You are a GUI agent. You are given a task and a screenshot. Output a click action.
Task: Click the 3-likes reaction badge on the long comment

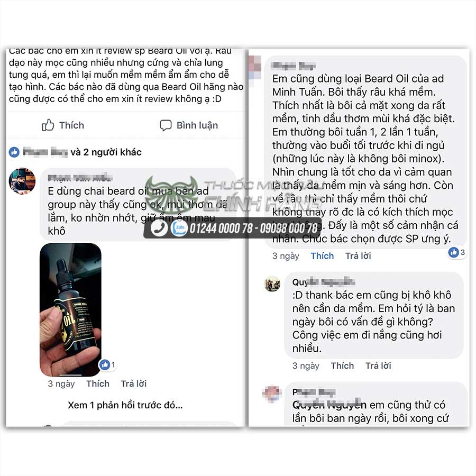[x=456, y=252]
